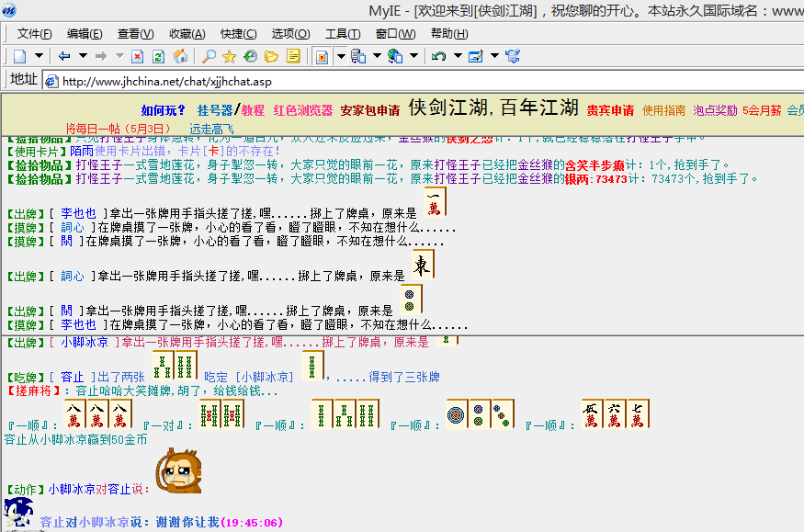
Task: Open the 红色浏览器 link
Action: (x=302, y=110)
